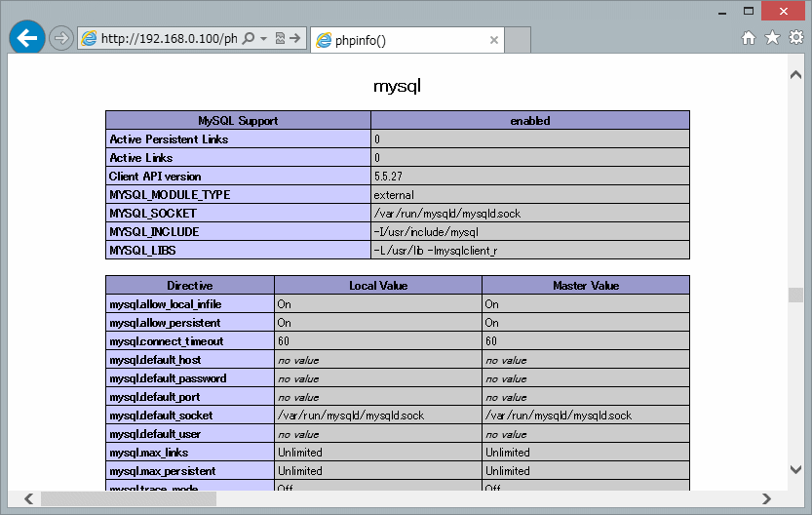The width and height of the screenshot is (812, 515).
Task: Click the Local Value column header
Action: (x=378, y=286)
